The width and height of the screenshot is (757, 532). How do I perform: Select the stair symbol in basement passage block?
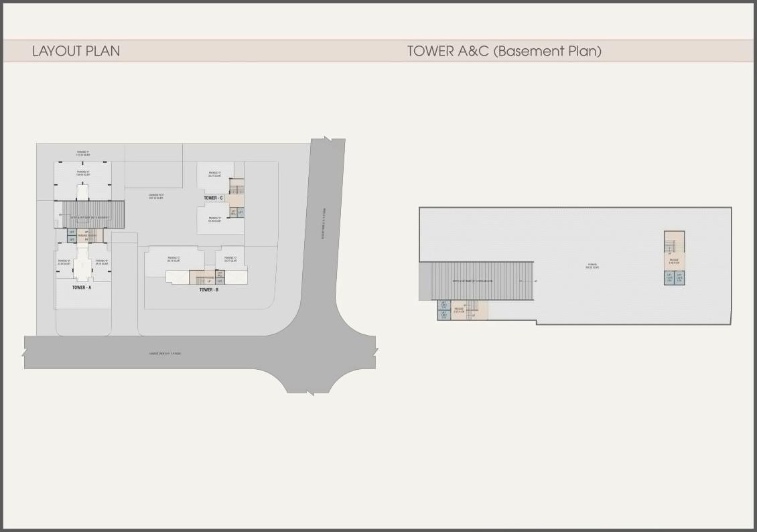(x=670, y=246)
